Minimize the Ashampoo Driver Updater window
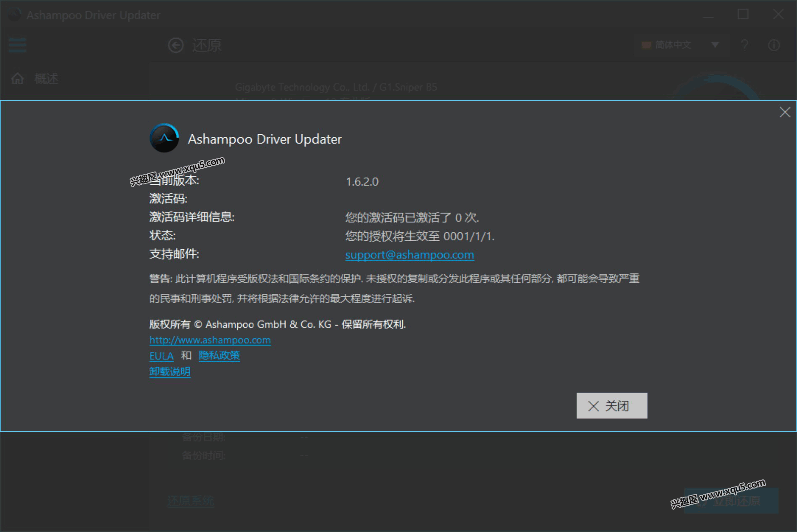The width and height of the screenshot is (797, 532). click(708, 15)
